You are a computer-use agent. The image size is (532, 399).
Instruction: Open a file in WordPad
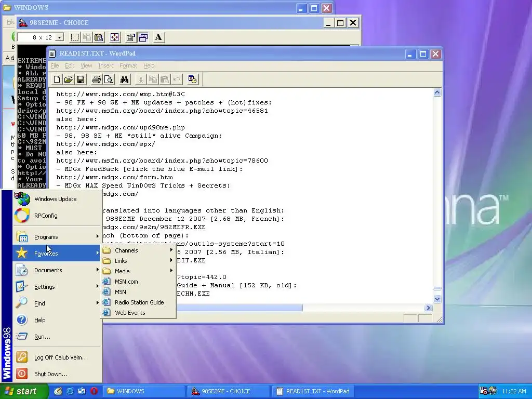pyautogui.click(x=68, y=79)
